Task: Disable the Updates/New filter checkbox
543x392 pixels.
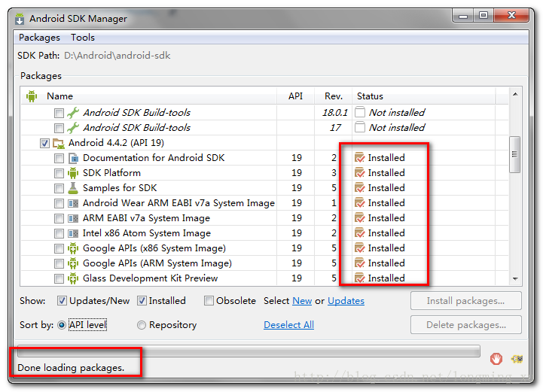Action: point(62,301)
